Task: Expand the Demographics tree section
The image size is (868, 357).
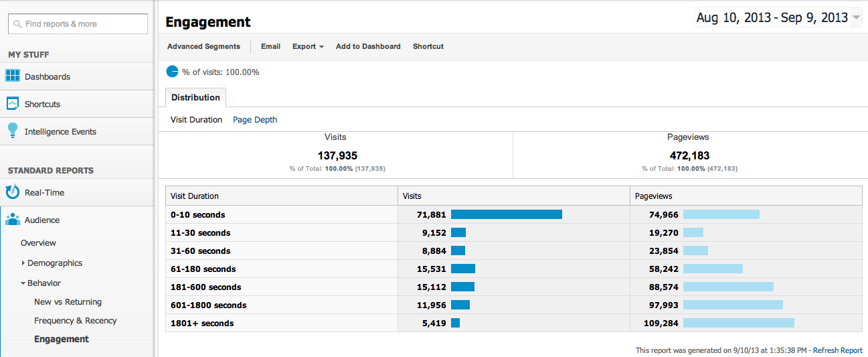Action: tap(23, 263)
